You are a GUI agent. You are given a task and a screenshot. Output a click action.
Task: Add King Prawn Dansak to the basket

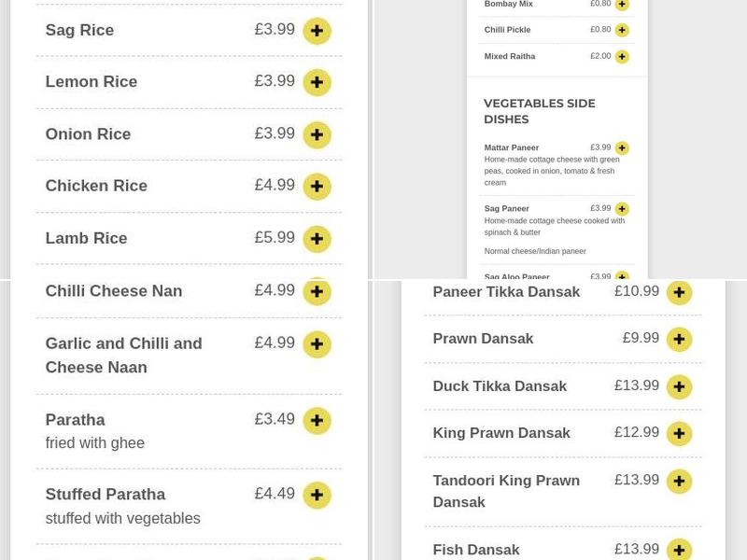679,434
